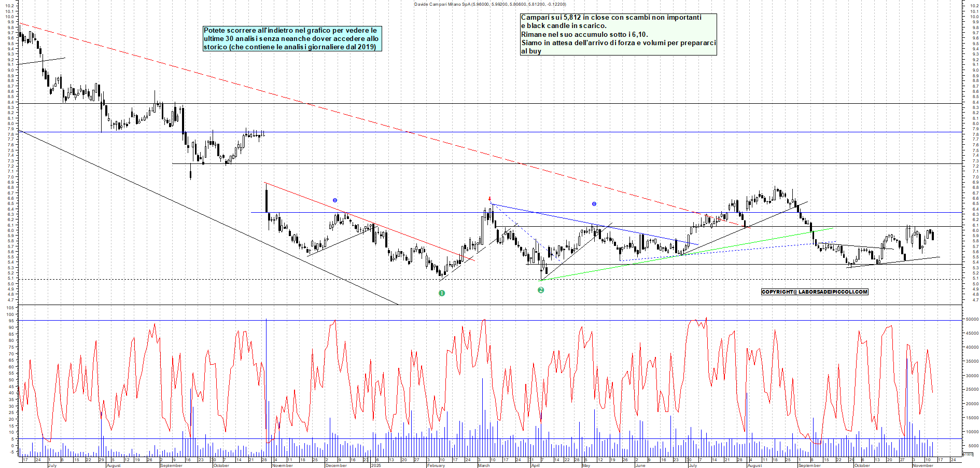The image size is (980, 468).
Task: Click the green circled marker numbered 1
Action: coord(442,293)
